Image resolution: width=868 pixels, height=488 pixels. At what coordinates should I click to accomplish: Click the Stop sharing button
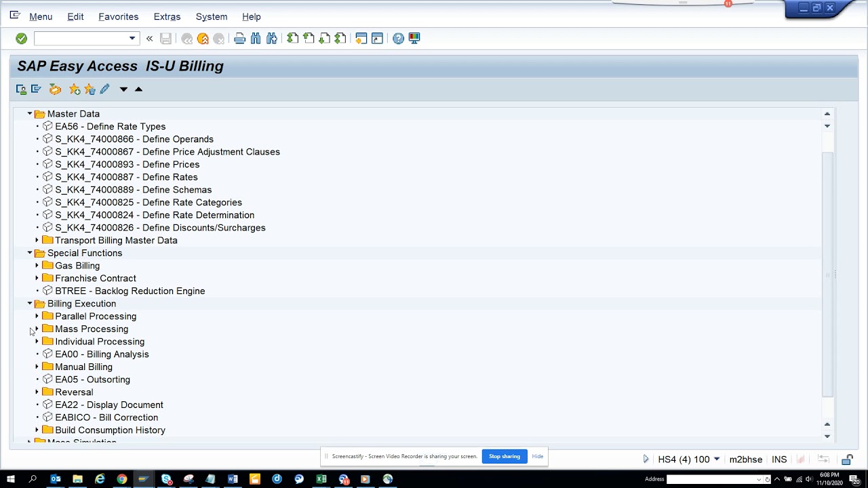point(505,456)
